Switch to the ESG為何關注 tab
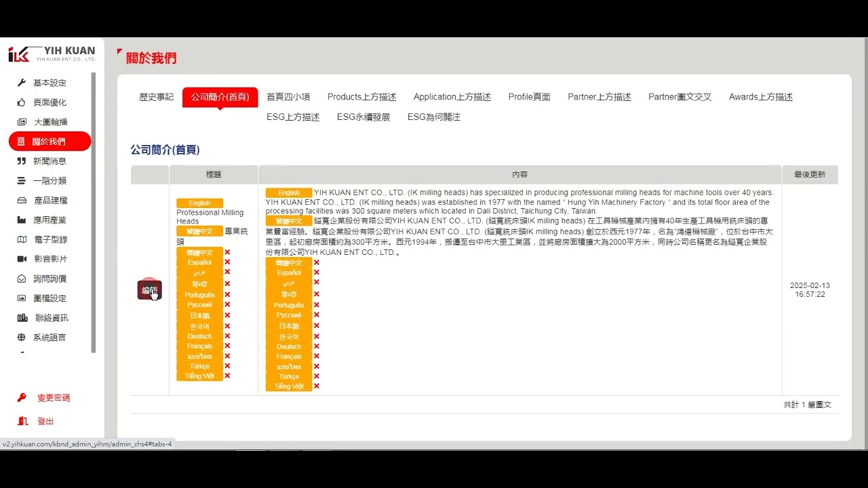 click(434, 117)
